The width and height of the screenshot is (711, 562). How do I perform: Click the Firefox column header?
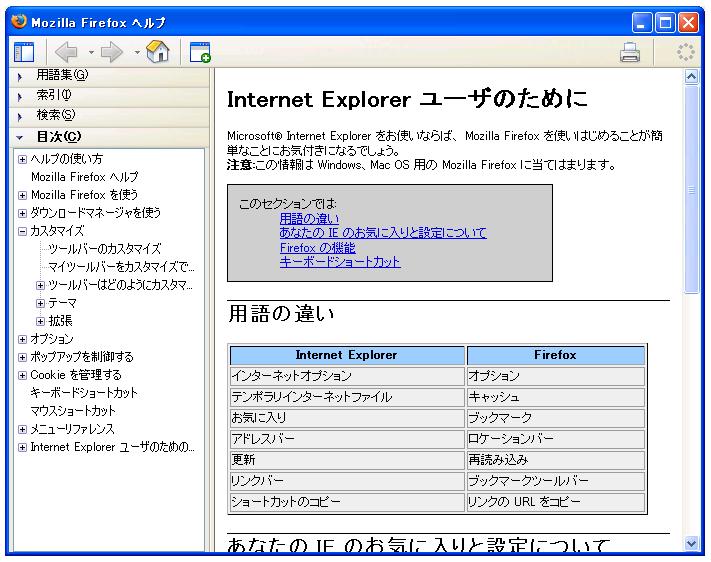pos(556,355)
